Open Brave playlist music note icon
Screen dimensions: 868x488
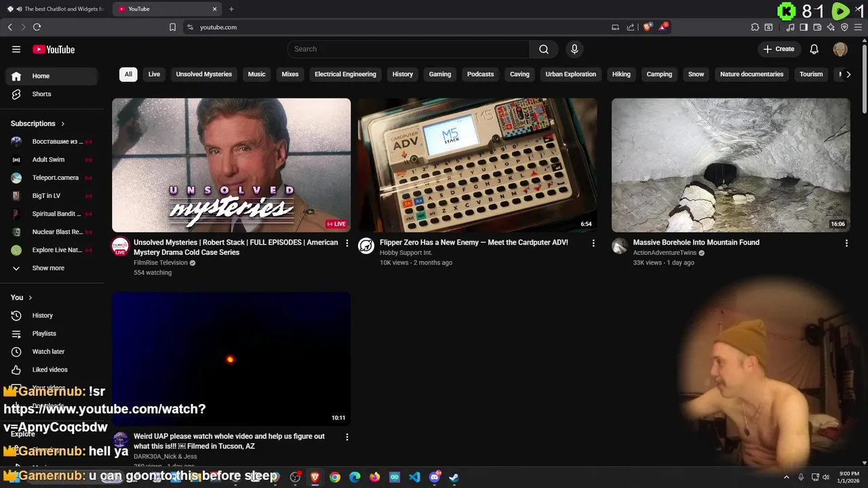point(790,27)
